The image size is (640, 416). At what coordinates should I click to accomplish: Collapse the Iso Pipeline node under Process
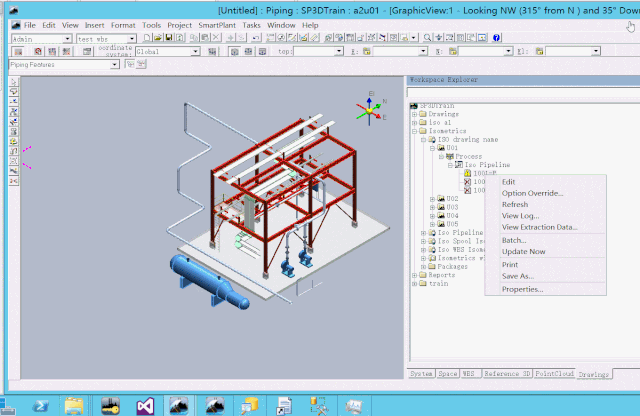450,165
